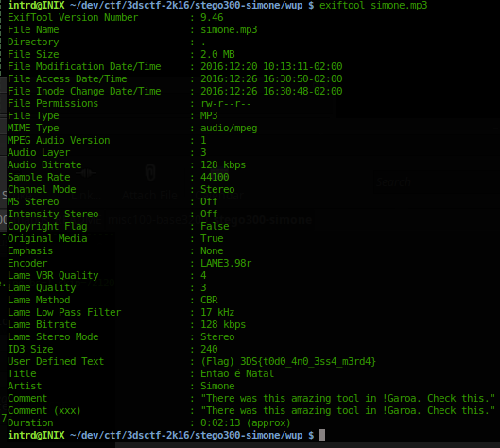The image size is (500, 448).
Task: Click the Title value Então é Natal
Action: (237, 373)
